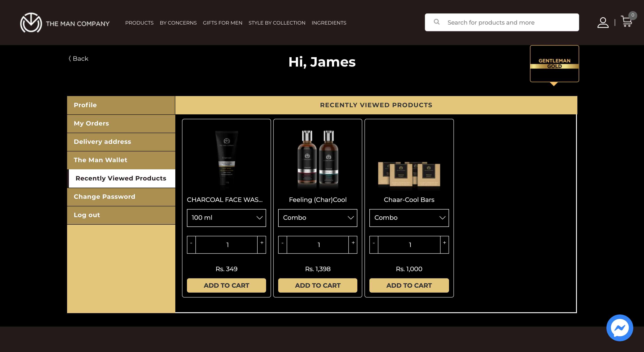Click the cart item count badge
The image size is (644, 352).
point(633,15)
